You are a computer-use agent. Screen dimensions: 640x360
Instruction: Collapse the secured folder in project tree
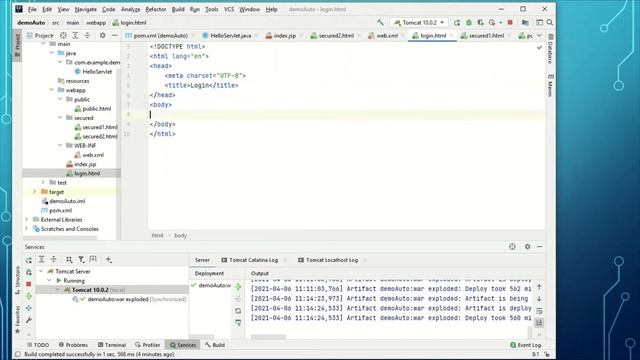coord(60,118)
